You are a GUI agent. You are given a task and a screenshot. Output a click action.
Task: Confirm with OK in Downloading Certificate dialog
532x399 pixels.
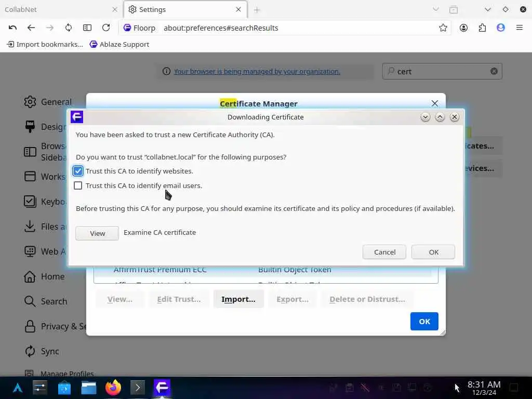pyautogui.click(x=433, y=252)
